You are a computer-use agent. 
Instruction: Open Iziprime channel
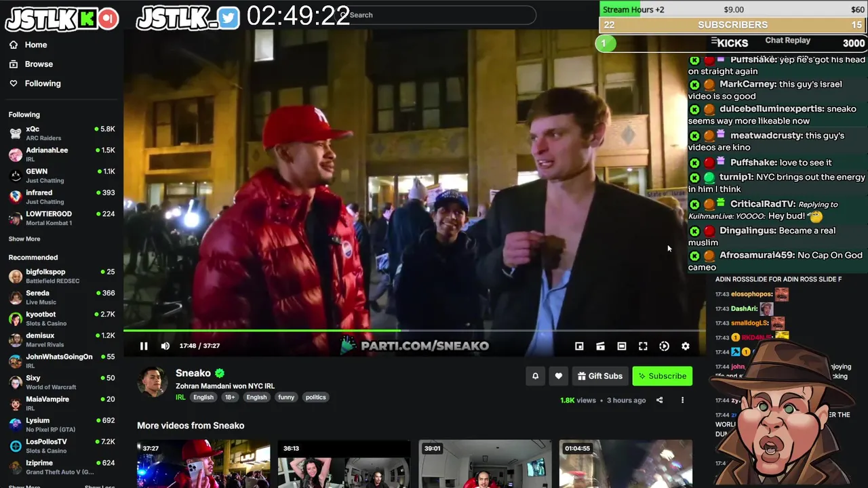[62, 467]
